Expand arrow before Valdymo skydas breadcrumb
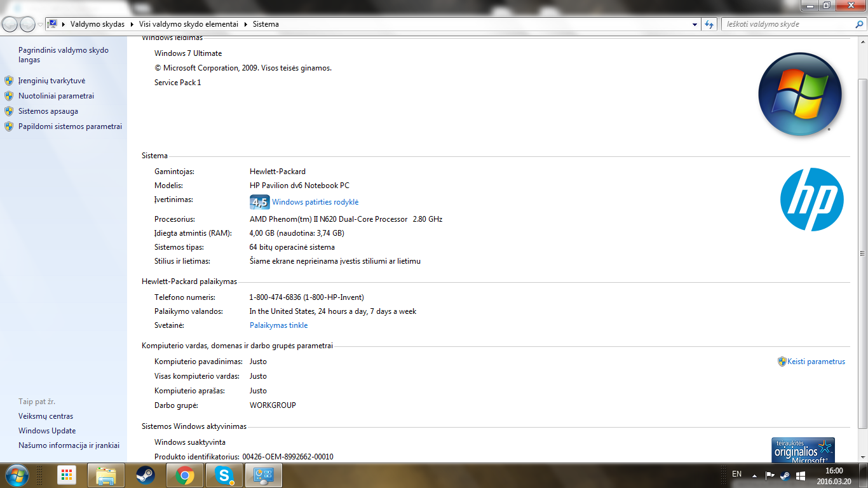Viewport: 868px width, 488px height. pos(64,24)
